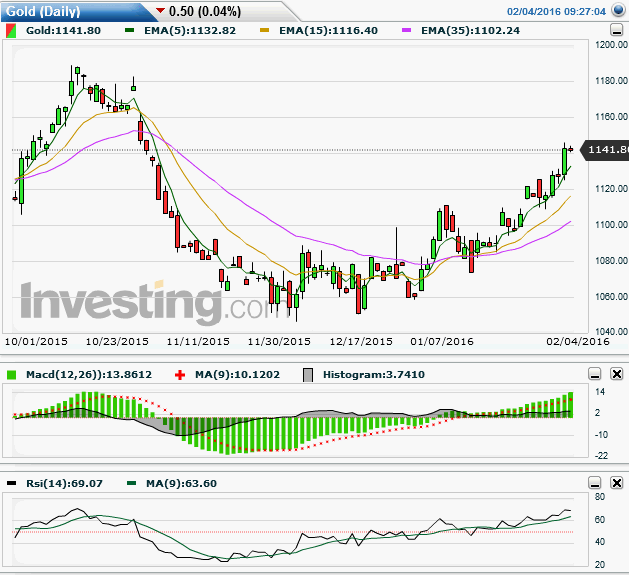Click the 1180.00 price axis label
The image size is (629, 575).
[x=611, y=81]
